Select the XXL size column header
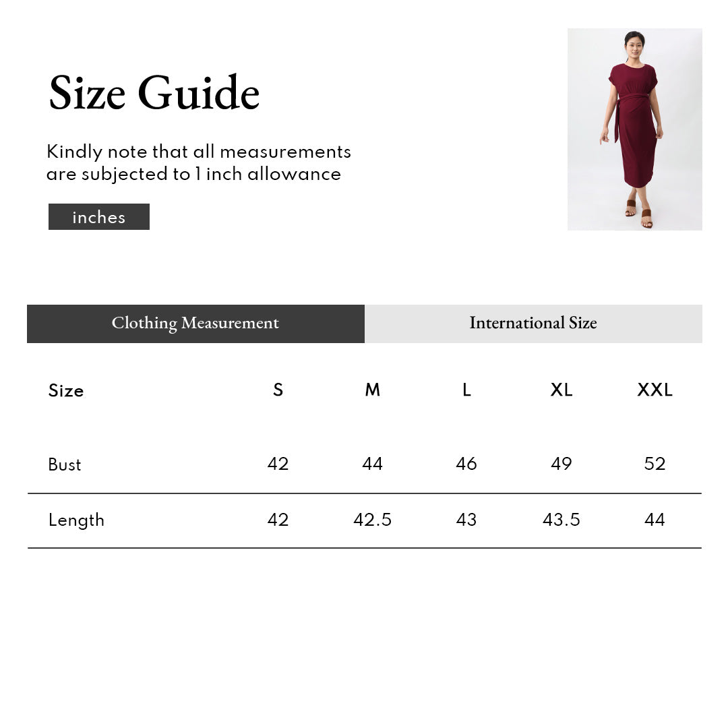The height and width of the screenshot is (728, 728). point(655,390)
